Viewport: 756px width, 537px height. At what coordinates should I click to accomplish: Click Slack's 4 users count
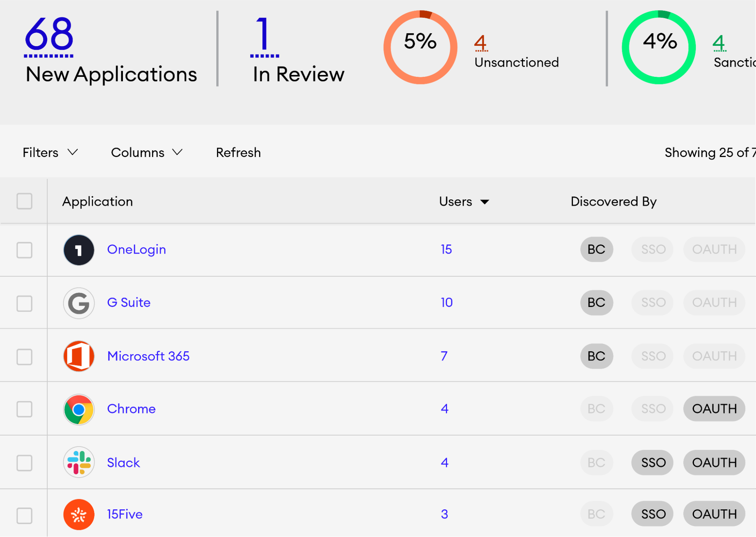click(x=444, y=462)
